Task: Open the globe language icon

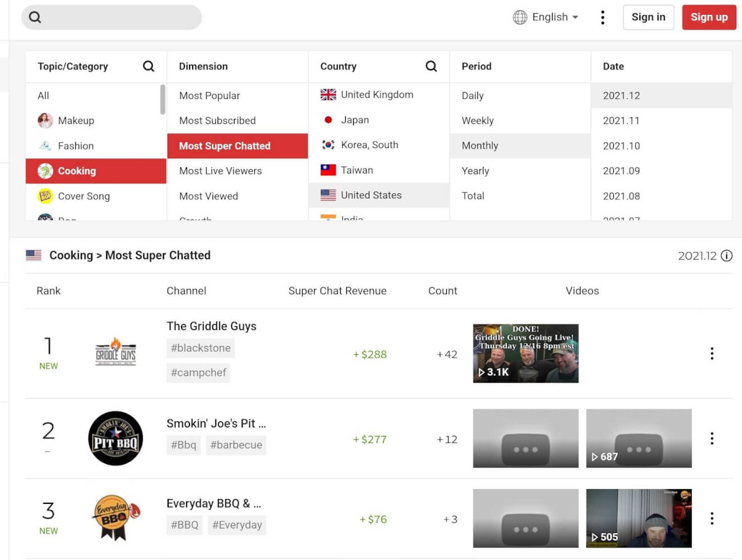Action: 520,17
